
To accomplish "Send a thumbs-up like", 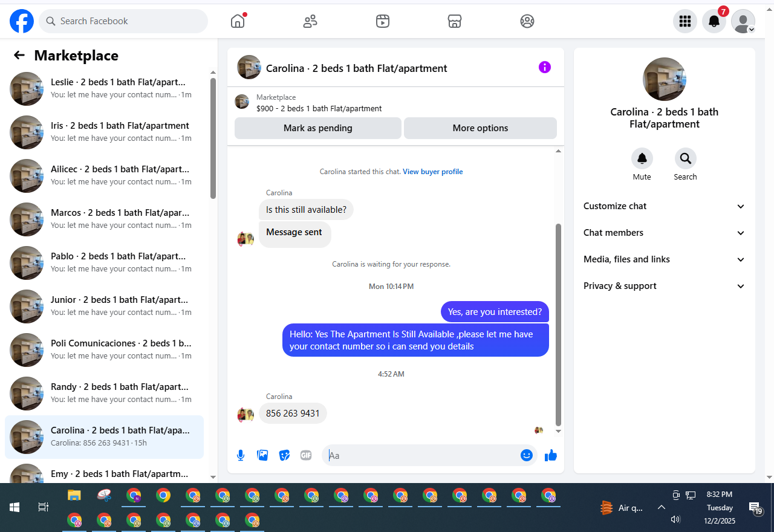I will tap(550, 455).
